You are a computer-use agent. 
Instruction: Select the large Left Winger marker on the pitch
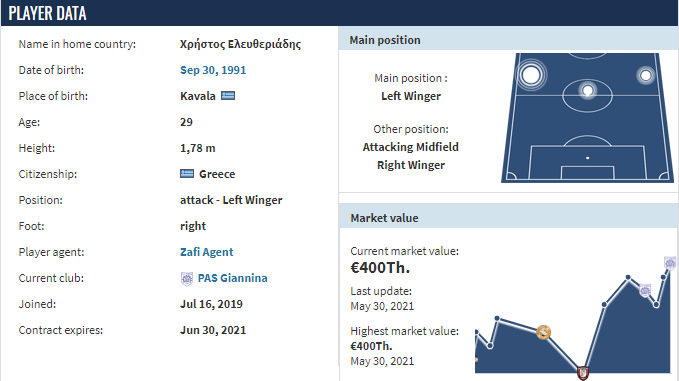[x=531, y=75]
